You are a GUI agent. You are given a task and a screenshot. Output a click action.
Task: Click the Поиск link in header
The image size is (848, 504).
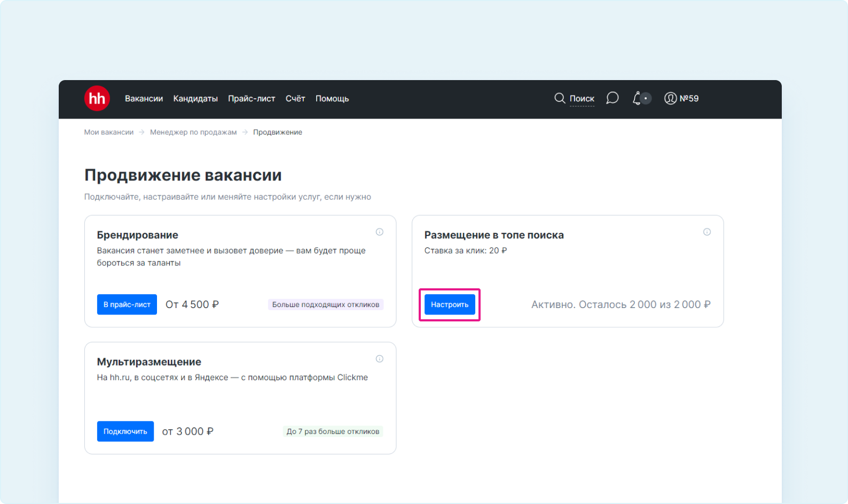tap(582, 99)
